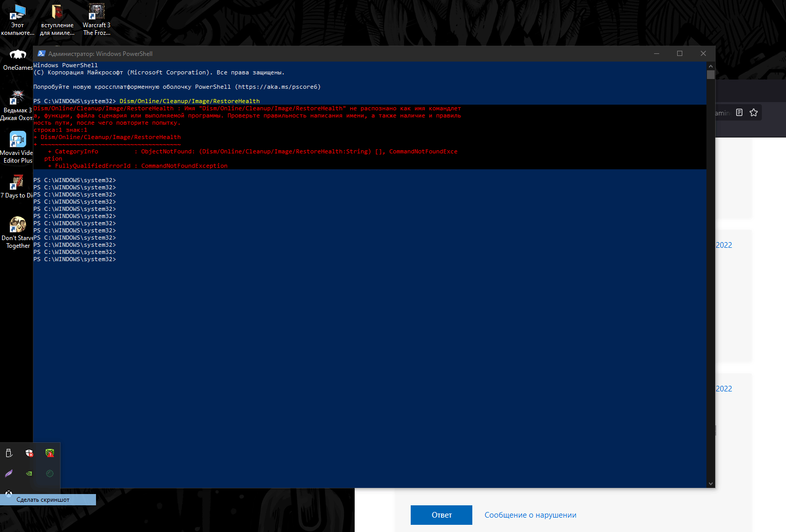Open the 'Сообщение о нарушении' link
Viewport: 786px width, 532px height.
click(x=530, y=515)
